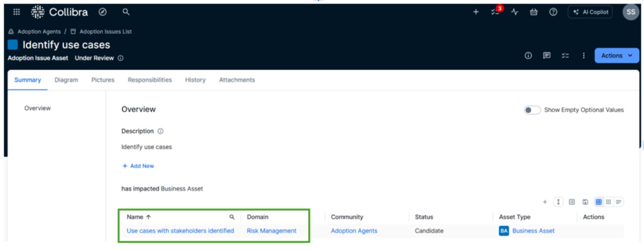Image resolution: width=644 pixels, height=251 pixels.
Task: Open the data basket icon
Action: coord(534,12)
